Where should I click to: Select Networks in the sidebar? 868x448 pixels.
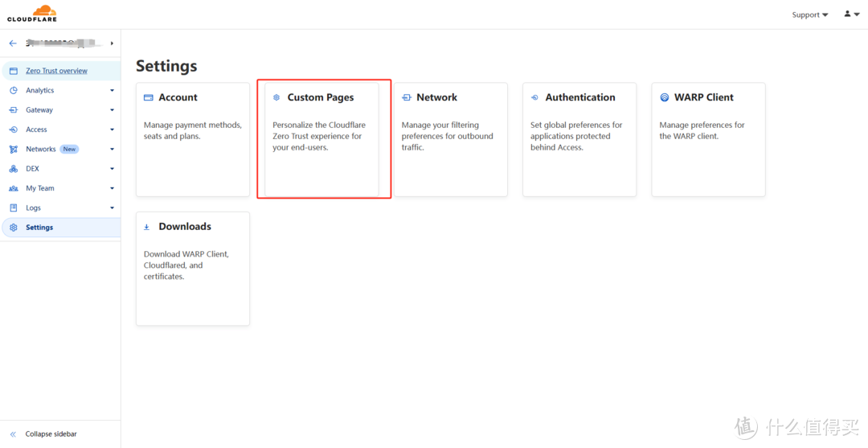click(x=41, y=149)
